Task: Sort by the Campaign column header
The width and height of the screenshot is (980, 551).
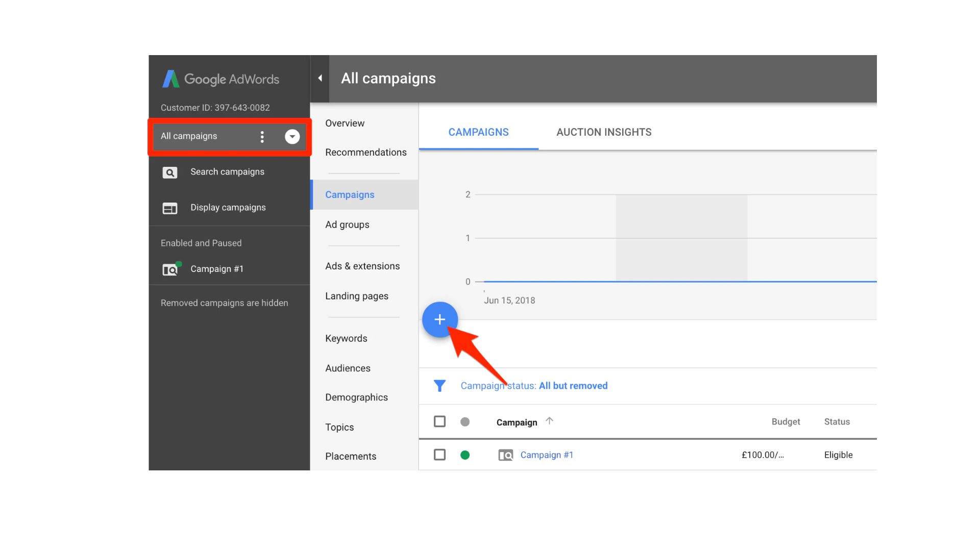Action: [517, 422]
